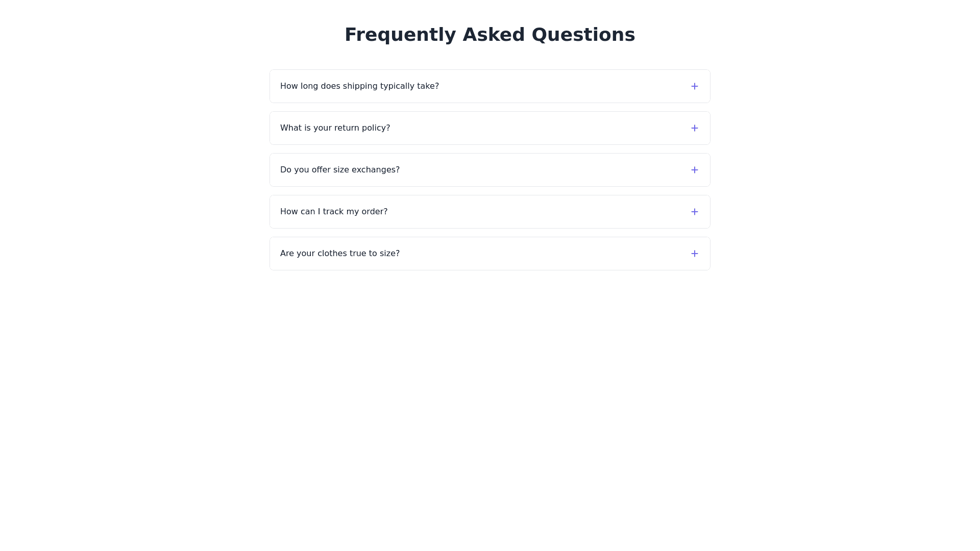Click the word "shipping" in the first question
The image size is (980, 551).
360,86
